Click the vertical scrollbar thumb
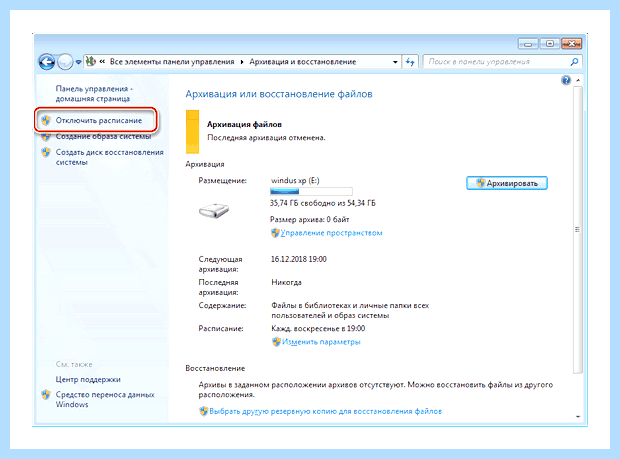 [578, 230]
